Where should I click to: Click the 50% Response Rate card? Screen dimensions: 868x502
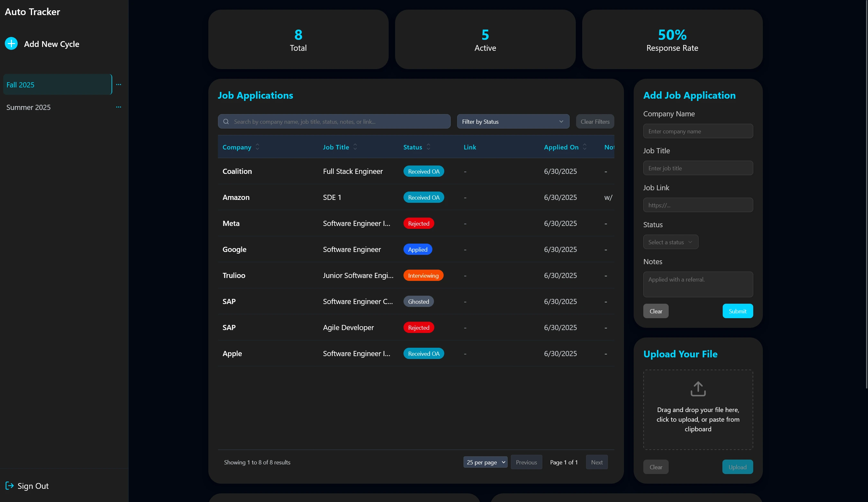tap(672, 39)
